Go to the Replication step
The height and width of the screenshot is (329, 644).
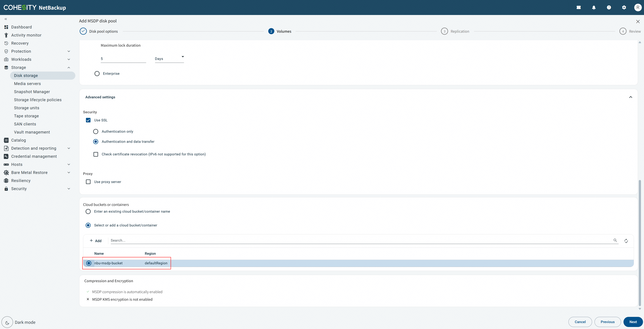455,31
